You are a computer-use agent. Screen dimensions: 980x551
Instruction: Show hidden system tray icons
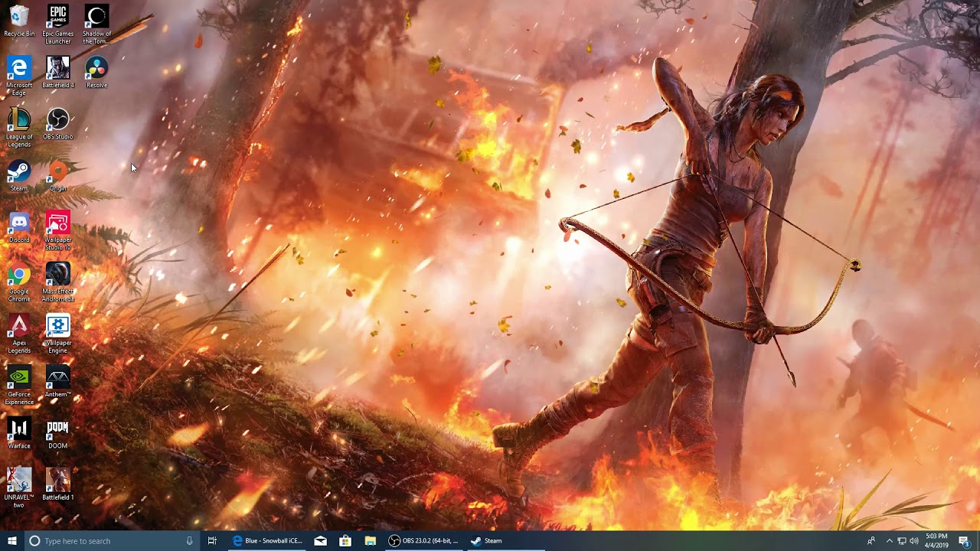pos(889,541)
